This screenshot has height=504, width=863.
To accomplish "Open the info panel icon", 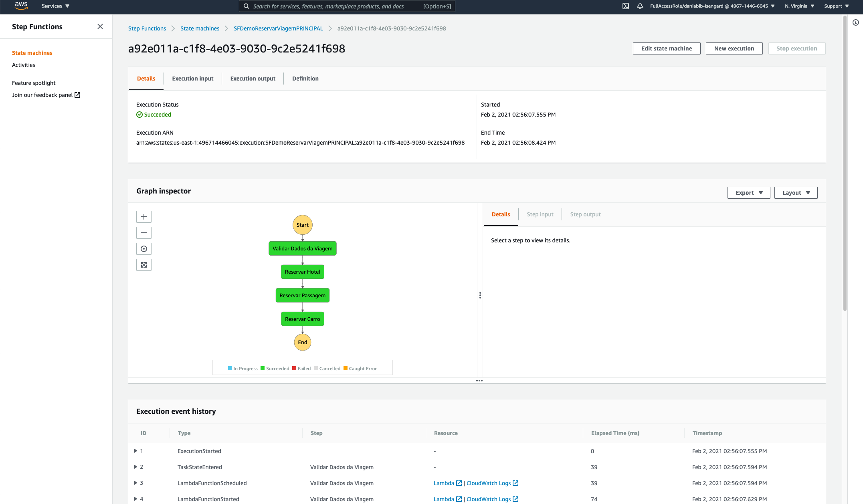I will pyautogui.click(x=855, y=22).
